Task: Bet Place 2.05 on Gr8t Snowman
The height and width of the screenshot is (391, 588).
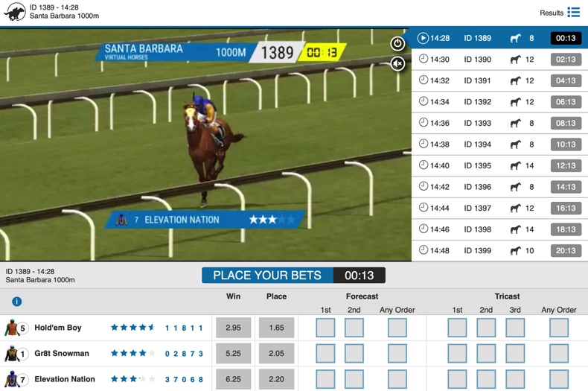Action: pos(276,354)
